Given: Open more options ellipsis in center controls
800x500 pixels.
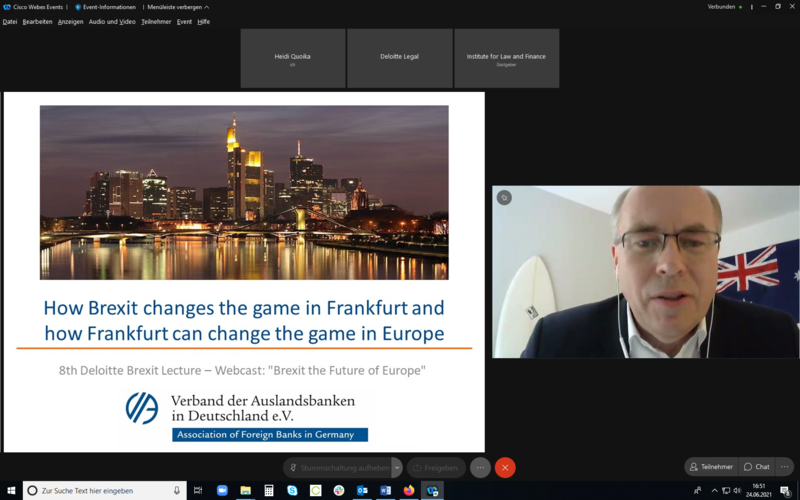Looking at the screenshot, I should pos(480,467).
